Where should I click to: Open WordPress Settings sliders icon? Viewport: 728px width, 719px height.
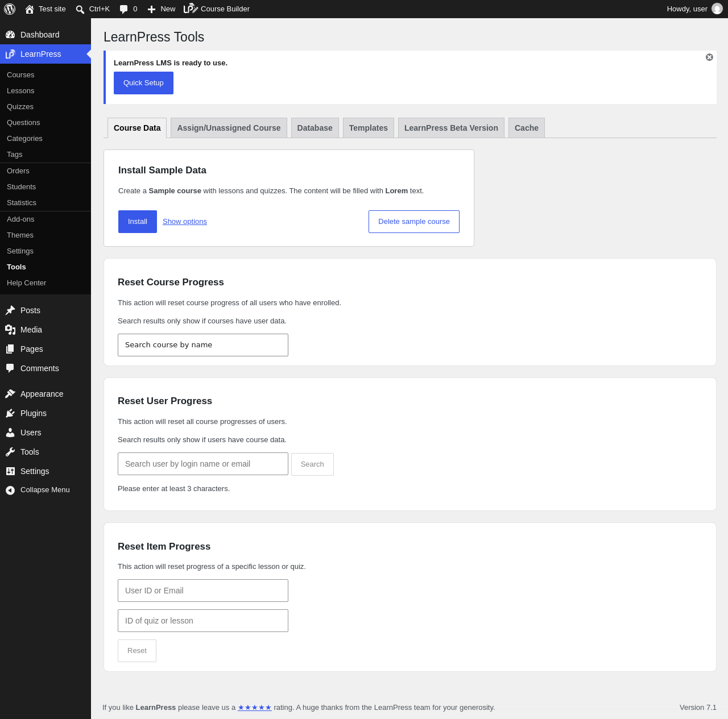tap(10, 471)
